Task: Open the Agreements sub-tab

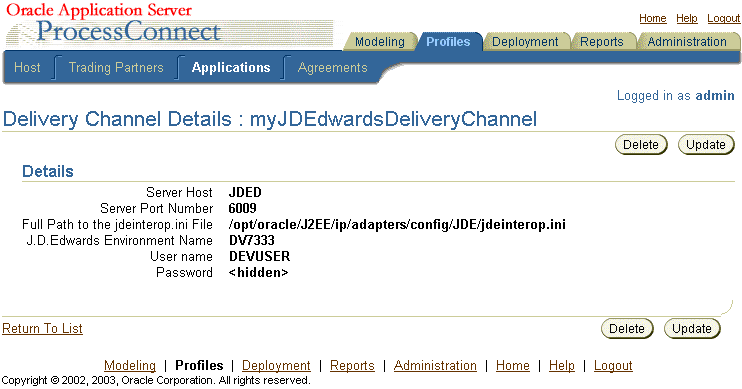Action: point(332,68)
